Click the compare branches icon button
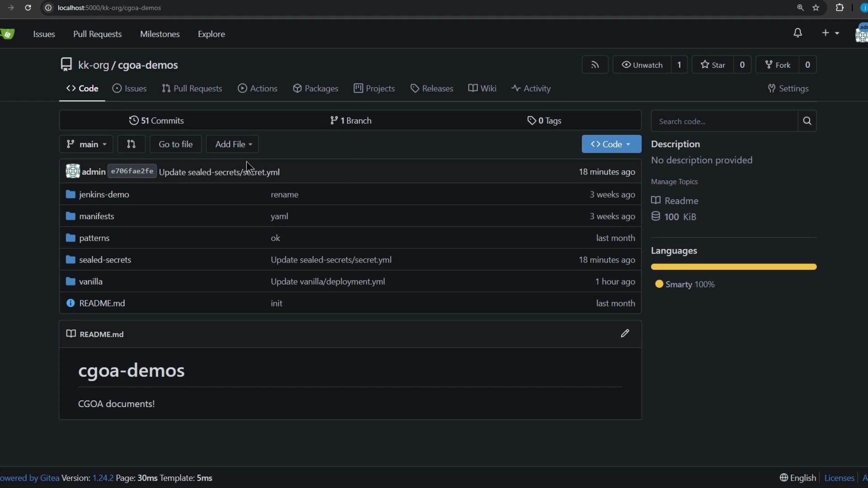 click(x=131, y=144)
